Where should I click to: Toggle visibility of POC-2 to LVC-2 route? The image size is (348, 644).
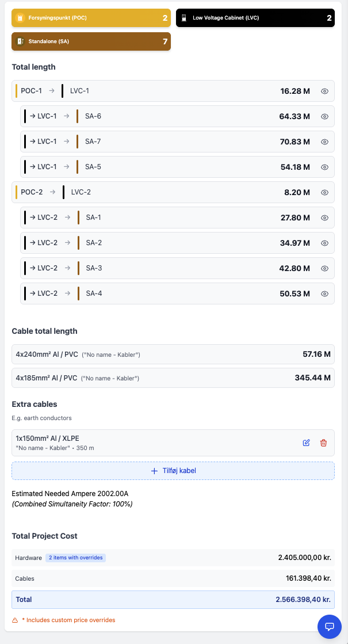(x=324, y=192)
